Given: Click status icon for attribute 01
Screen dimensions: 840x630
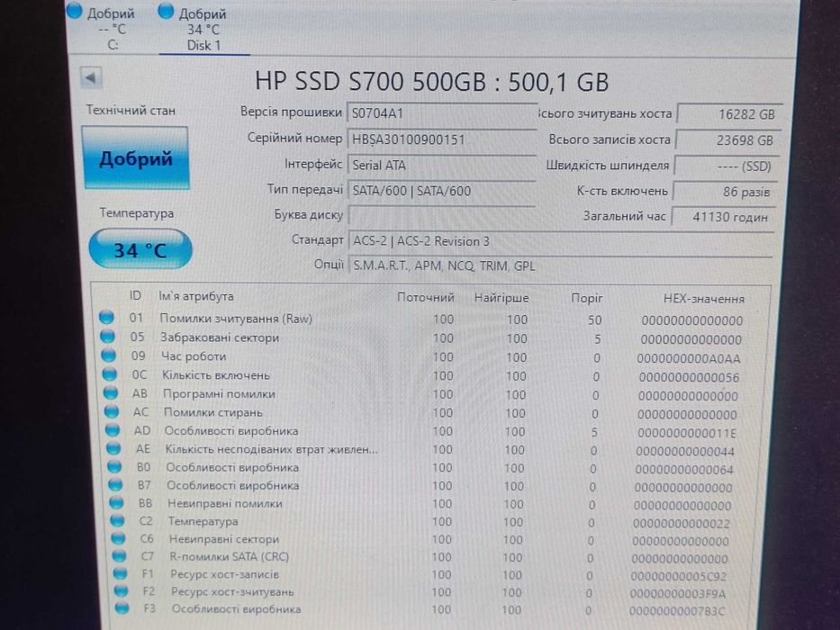Looking at the screenshot, I should (x=106, y=317).
